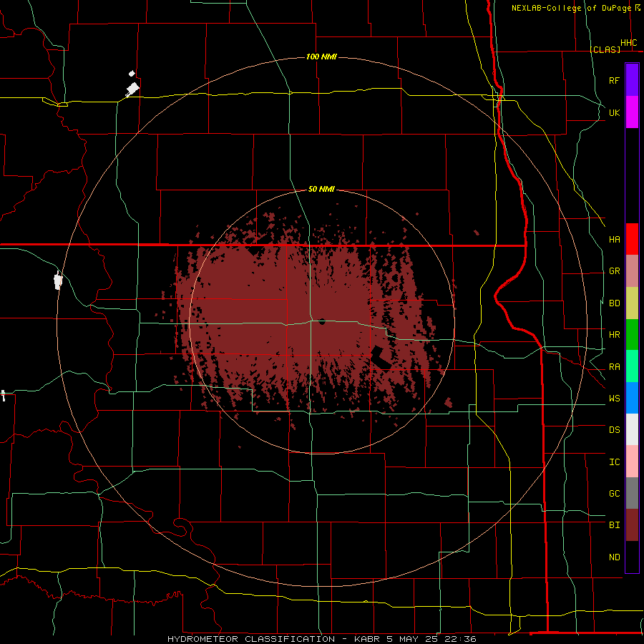The image size is (644, 644).
Task: Click the "WS" legend label
Action: coord(614,399)
